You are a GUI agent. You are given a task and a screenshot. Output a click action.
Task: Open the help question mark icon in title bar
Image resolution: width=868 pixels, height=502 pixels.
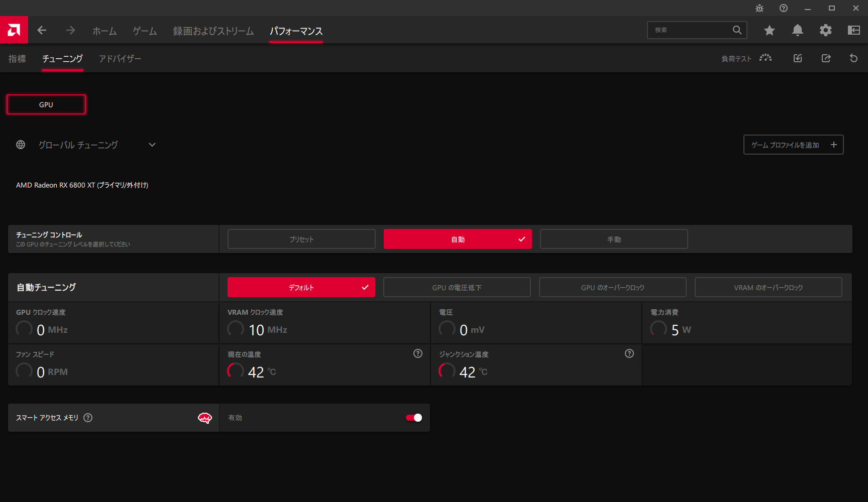[784, 8]
